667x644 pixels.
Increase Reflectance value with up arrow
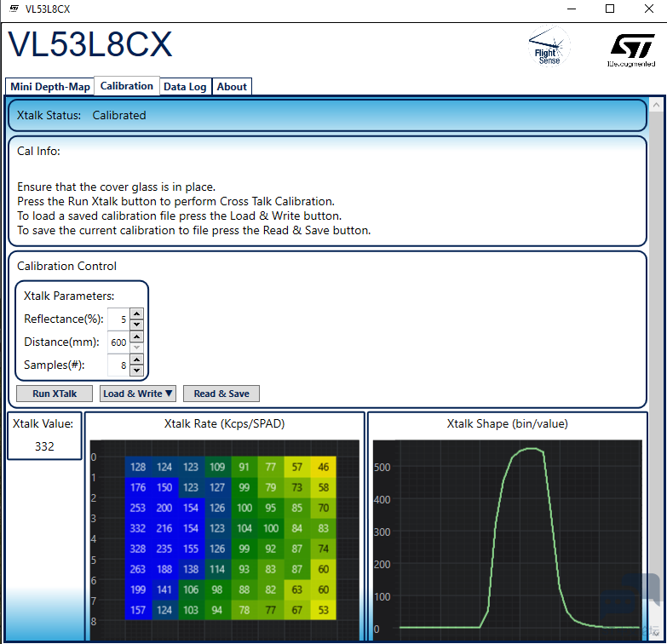pyautogui.click(x=137, y=313)
